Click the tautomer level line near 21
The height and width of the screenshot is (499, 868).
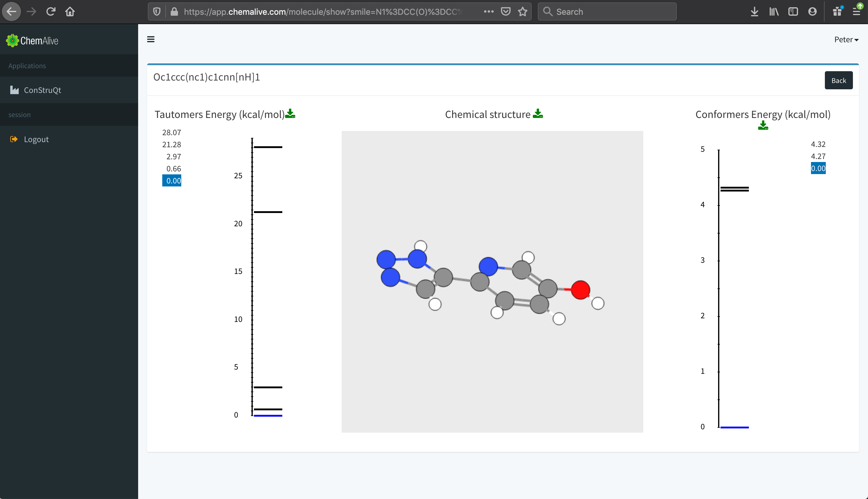coord(268,212)
